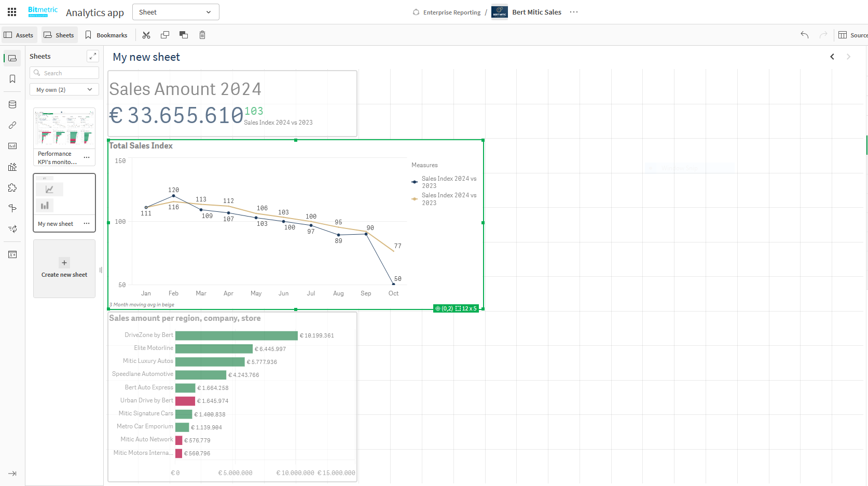The image size is (868, 486).
Task: Select the DriveZone by Bert bar
Action: (x=237, y=335)
